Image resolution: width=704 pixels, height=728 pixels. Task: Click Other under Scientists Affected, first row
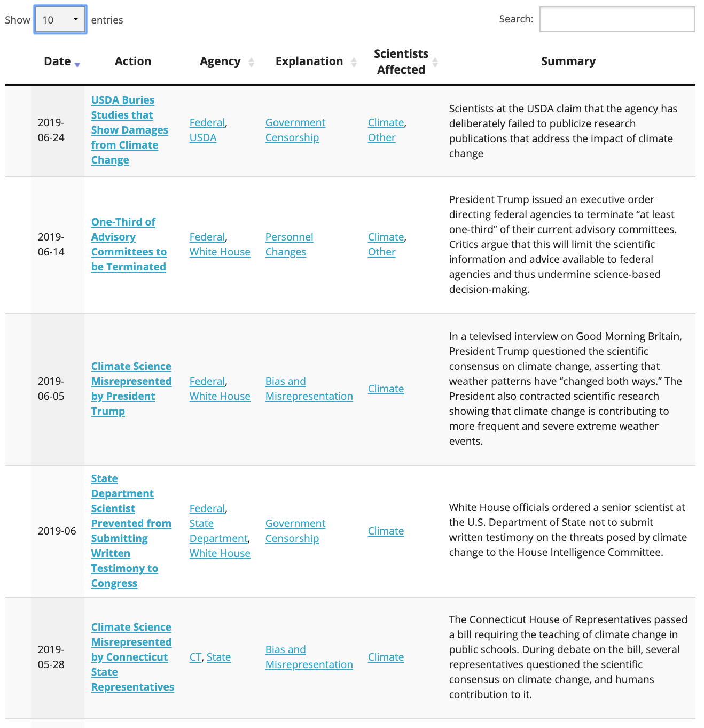[381, 137]
